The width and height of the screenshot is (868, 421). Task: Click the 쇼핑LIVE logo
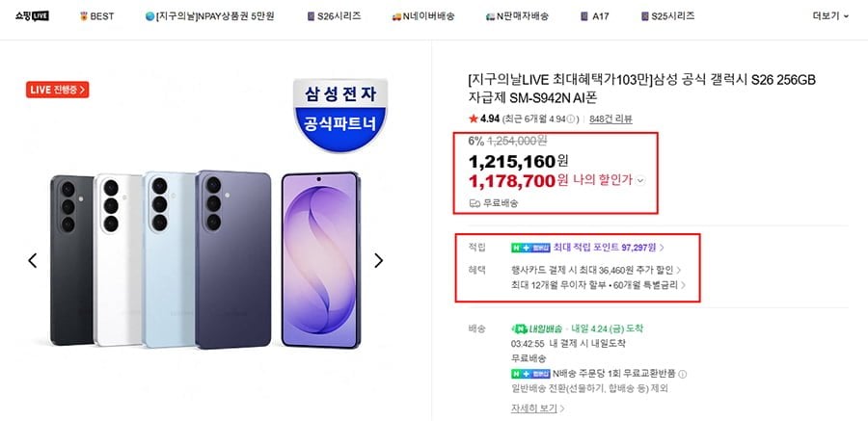click(x=30, y=16)
